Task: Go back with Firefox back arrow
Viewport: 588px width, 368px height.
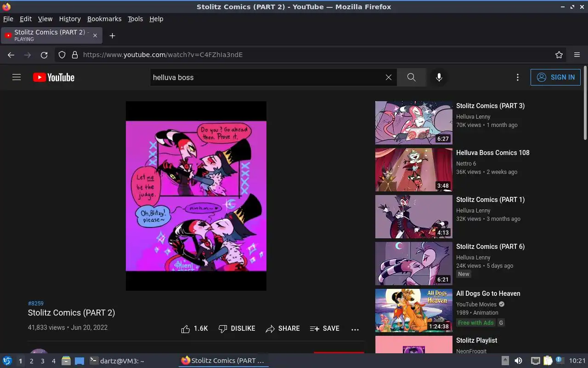Action: coord(11,55)
